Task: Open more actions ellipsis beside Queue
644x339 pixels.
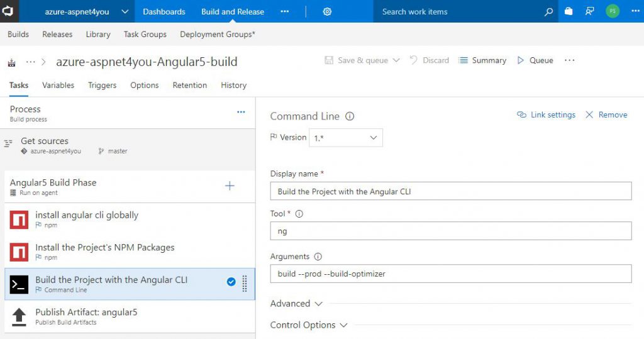Action: [569, 60]
